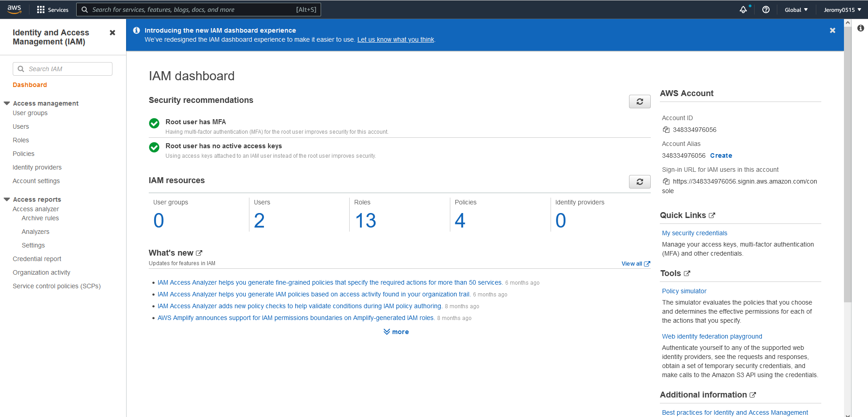Open the notifications bell
Viewport: 868px width, 417px height.
(743, 10)
